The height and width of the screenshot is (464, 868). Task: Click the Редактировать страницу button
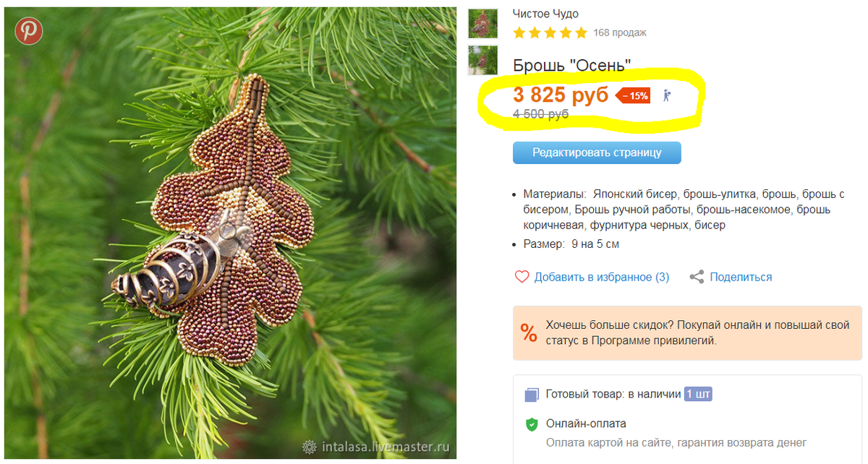pyautogui.click(x=597, y=152)
